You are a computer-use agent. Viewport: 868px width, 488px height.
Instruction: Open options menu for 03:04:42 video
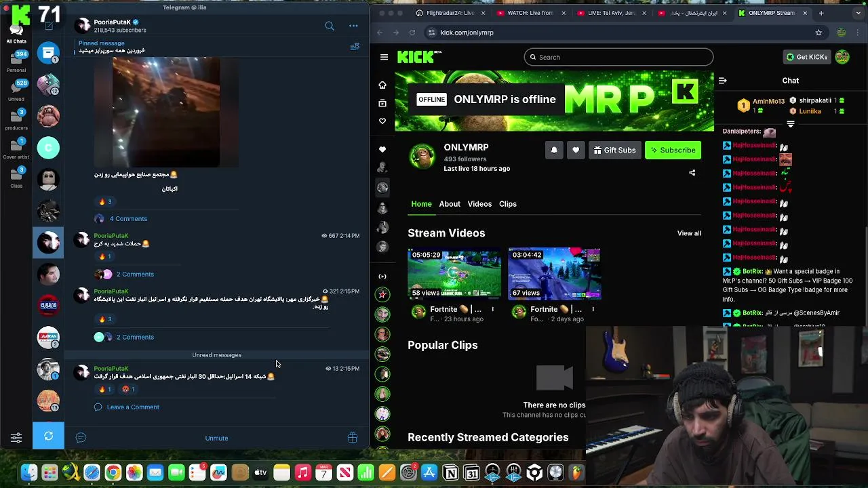point(593,309)
